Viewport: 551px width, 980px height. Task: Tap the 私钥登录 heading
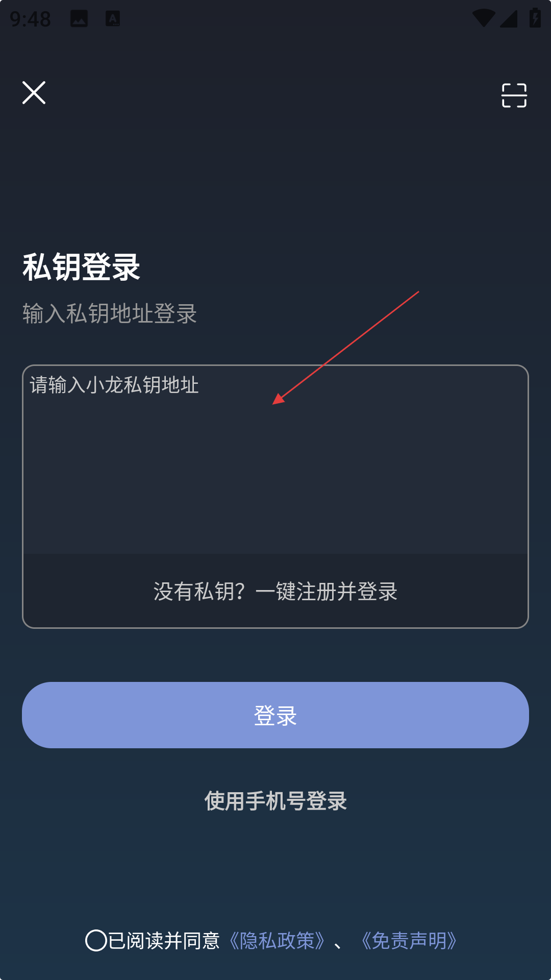(x=81, y=267)
